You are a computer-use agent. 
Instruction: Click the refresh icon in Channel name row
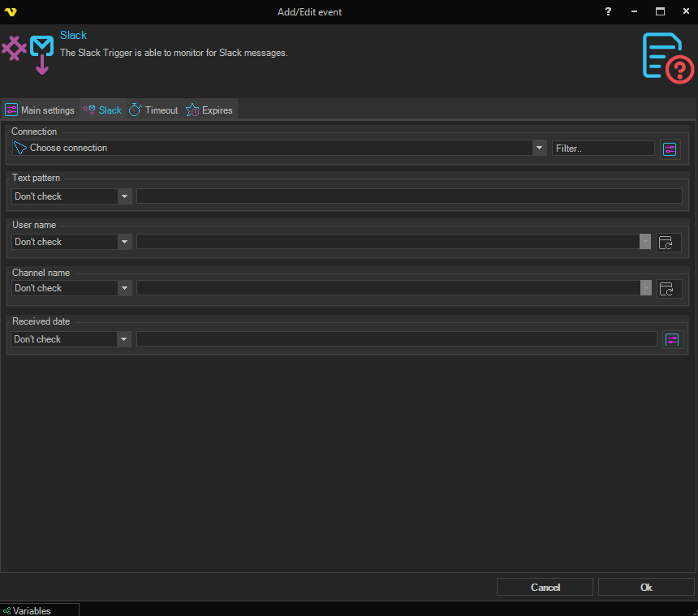669,288
